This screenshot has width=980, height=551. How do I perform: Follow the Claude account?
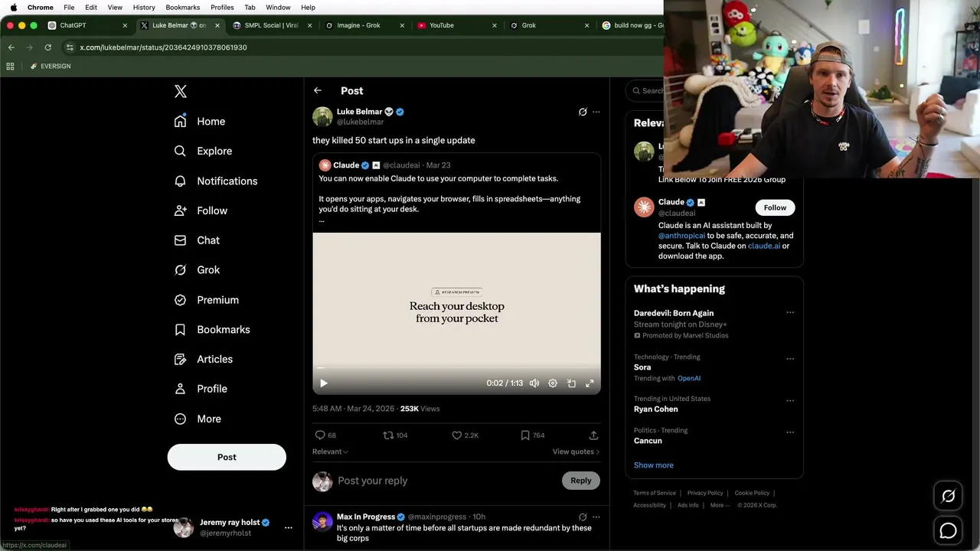(x=775, y=207)
